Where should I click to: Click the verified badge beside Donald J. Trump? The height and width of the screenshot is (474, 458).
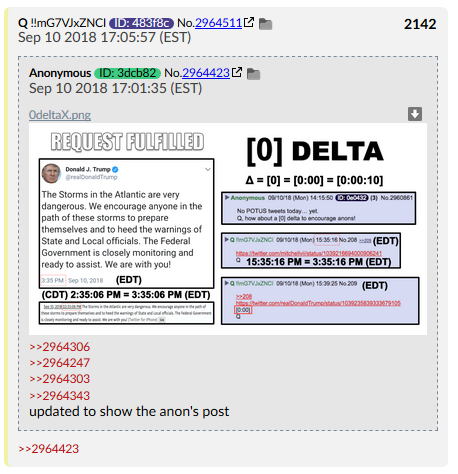[x=115, y=169]
